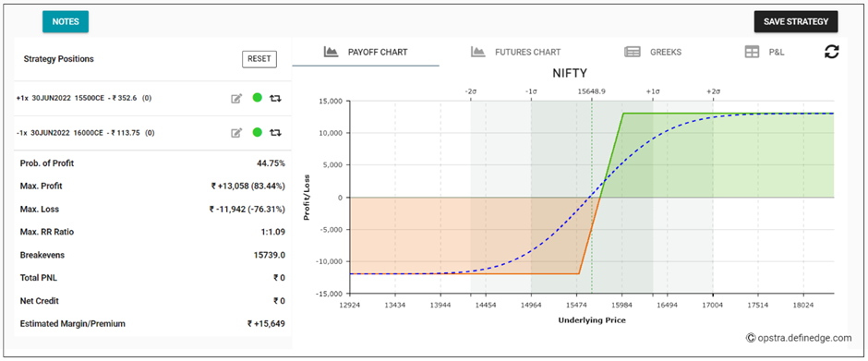Open the Notes panel
The image size is (868, 361).
(66, 21)
